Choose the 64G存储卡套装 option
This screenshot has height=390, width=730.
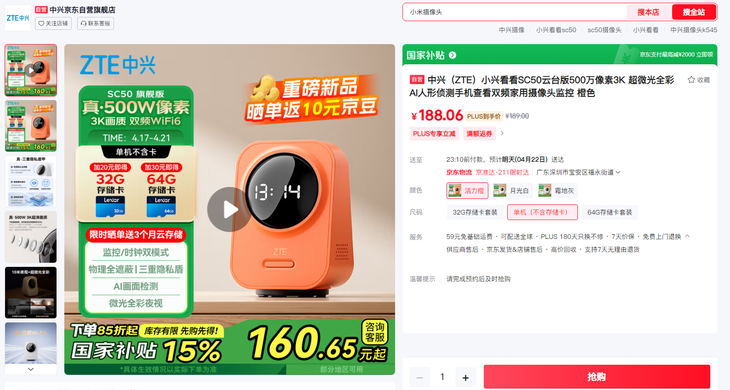click(x=609, y=212)
